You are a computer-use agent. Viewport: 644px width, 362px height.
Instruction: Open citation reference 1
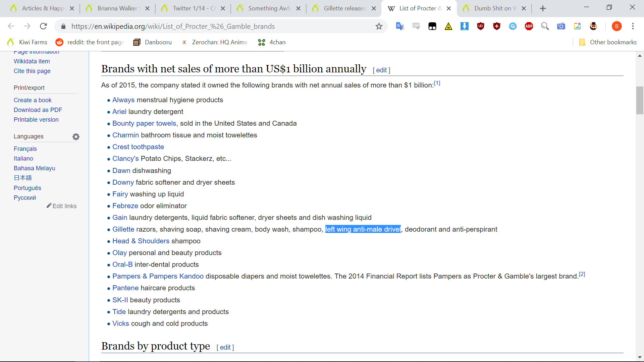pyautogui.click(x=437, y=83)
